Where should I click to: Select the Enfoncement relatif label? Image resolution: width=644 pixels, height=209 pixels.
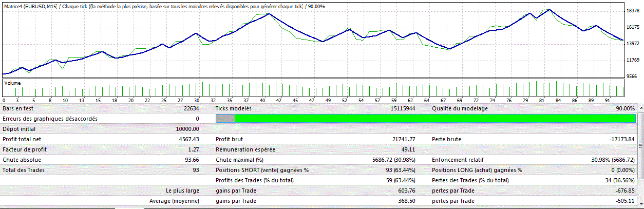pyautogui.click(x=458, y=160)
